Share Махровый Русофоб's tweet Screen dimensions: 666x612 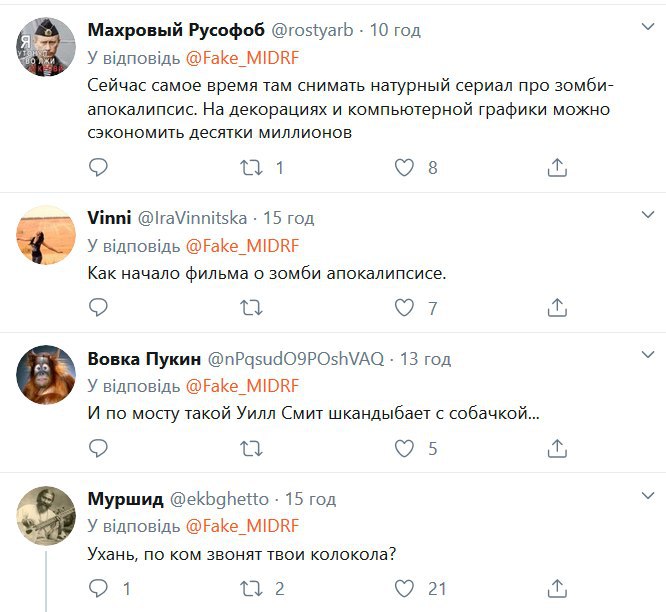click(558, 168)
